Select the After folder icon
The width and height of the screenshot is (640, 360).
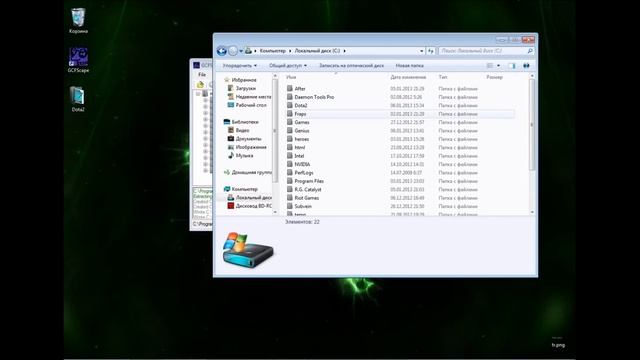[290, 89]
